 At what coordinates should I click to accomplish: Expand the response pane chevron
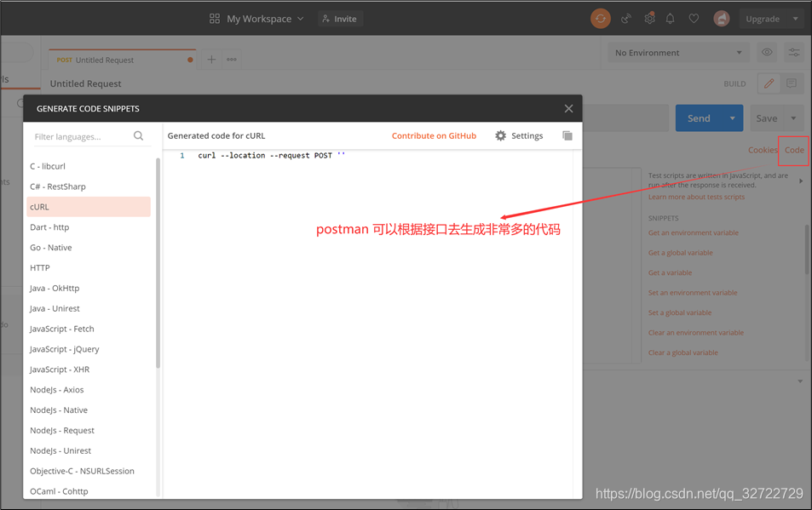click(x=800, y=381)
